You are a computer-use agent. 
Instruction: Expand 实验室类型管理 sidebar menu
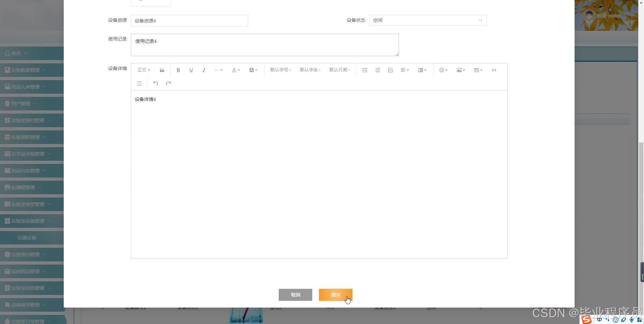[x=32, y=204]
